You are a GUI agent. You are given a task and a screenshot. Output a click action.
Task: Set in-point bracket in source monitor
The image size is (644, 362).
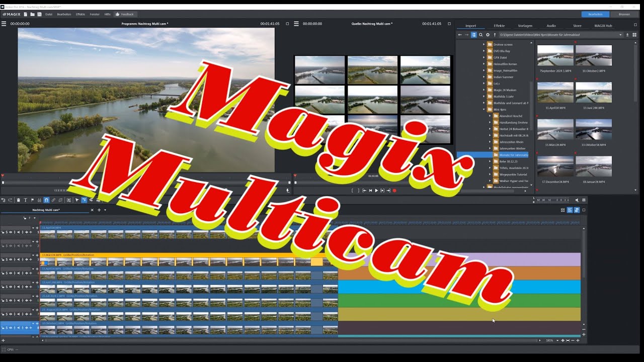(352, 191)
